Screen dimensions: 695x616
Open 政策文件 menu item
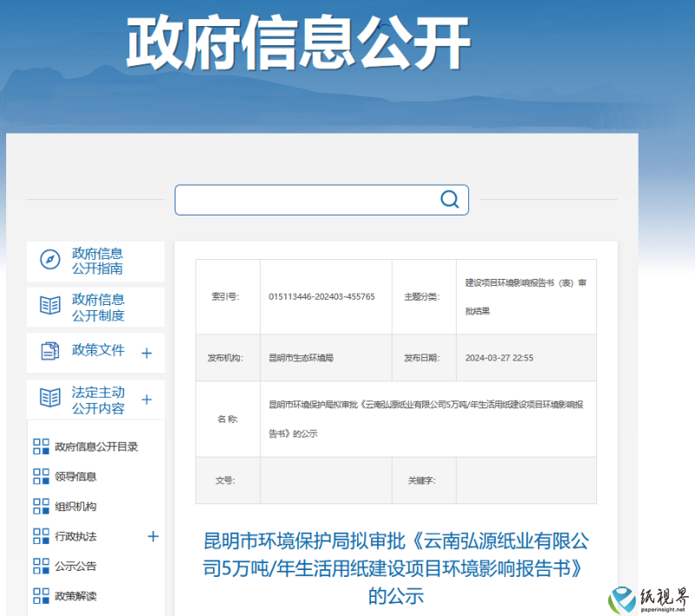click(x=98, y=350)
